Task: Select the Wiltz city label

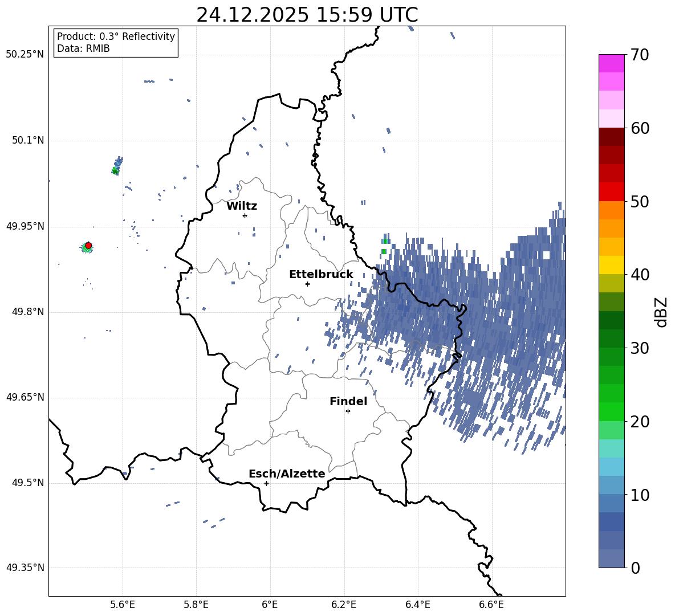Action: [242, 206]
